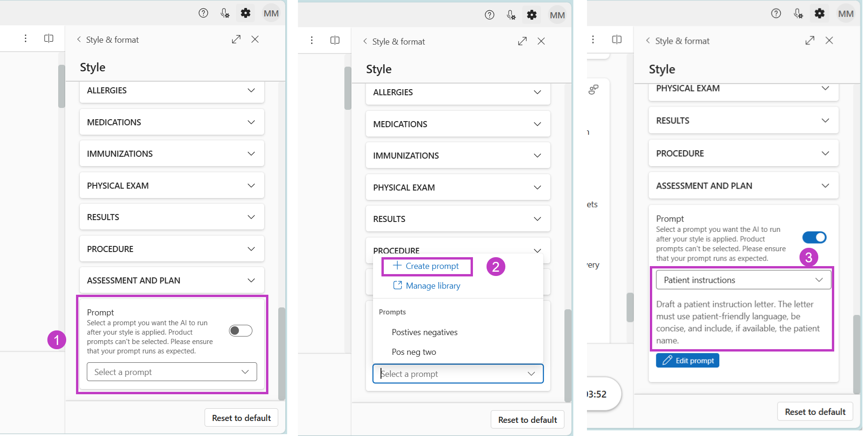Open the three-dot overflow menu icon
The width and height of the screenshot is (868, 436).
pos(26,38)
